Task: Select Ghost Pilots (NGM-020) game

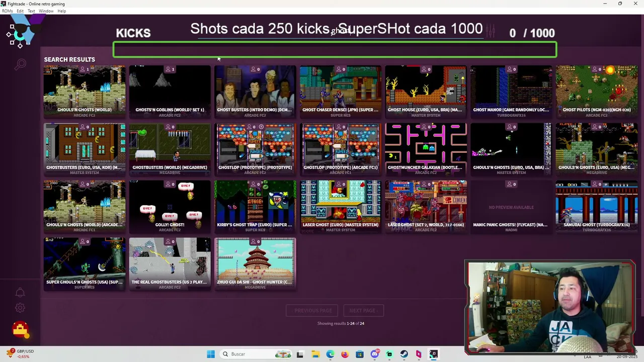Action: tap(596, 92)
